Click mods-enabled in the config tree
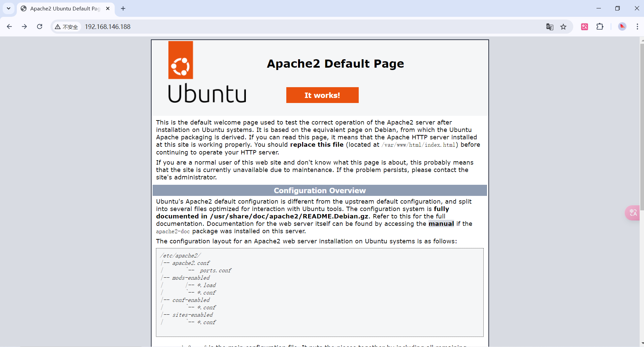This screenshot has width=644, height=347. pos(191,278)
